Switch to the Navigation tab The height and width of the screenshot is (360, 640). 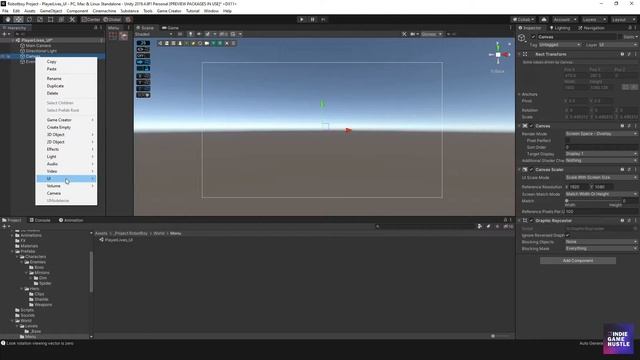[x=591, y=28]
